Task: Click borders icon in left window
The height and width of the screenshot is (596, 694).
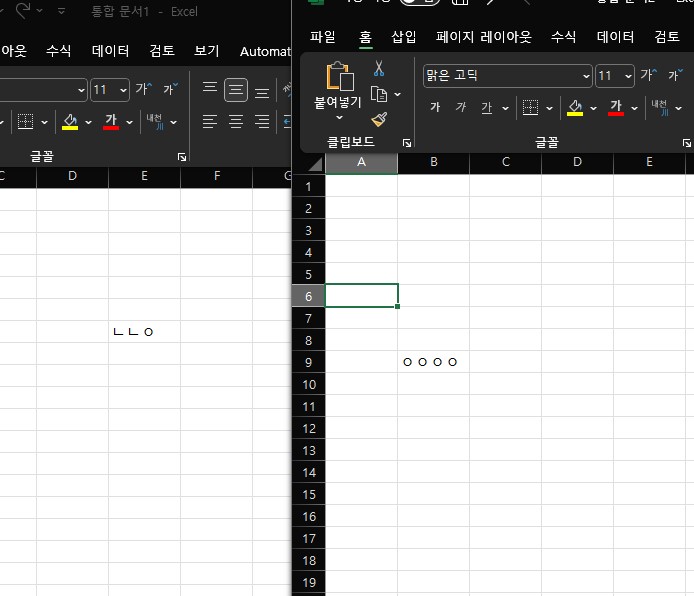Action: [x=25, y=122]
